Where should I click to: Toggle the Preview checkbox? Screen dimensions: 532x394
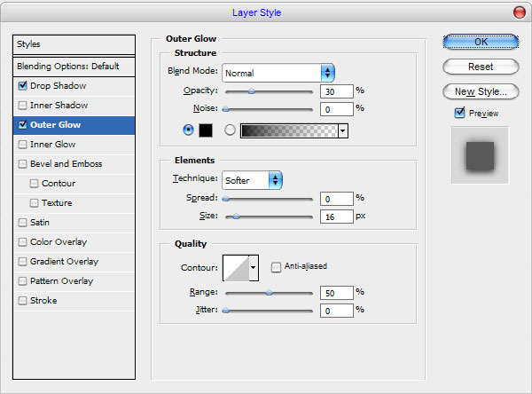point(459,113)
